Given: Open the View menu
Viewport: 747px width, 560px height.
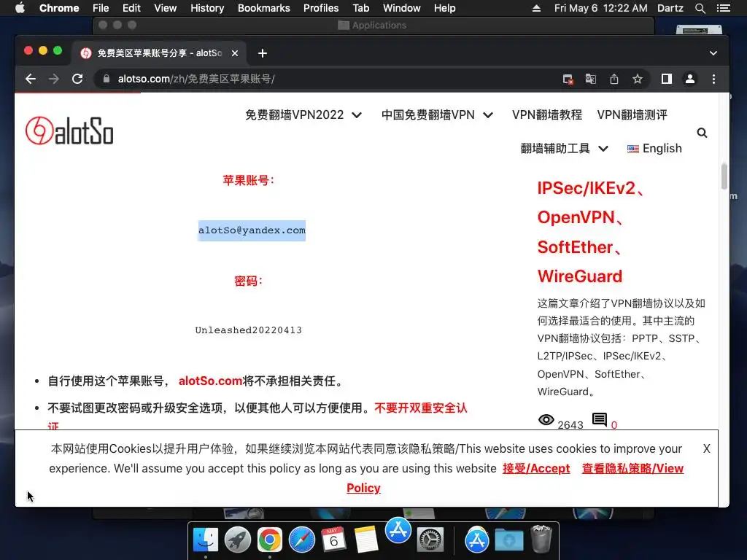Looking at the screenshot, I should tap(166, 8).
